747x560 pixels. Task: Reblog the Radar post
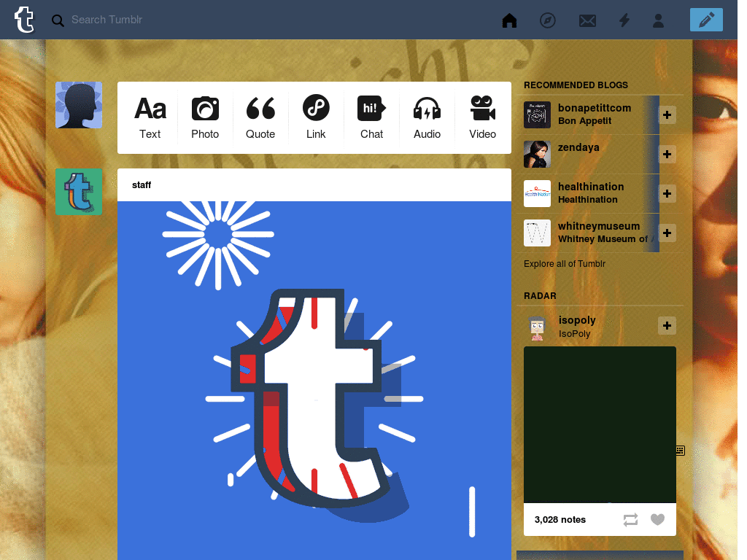(x=630, y=519)
